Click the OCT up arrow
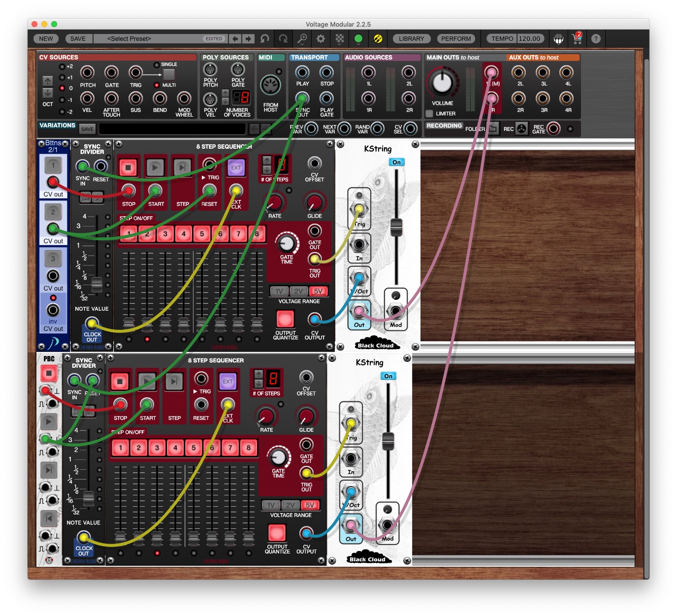This screenshot has height=616, width=677. 48,81
